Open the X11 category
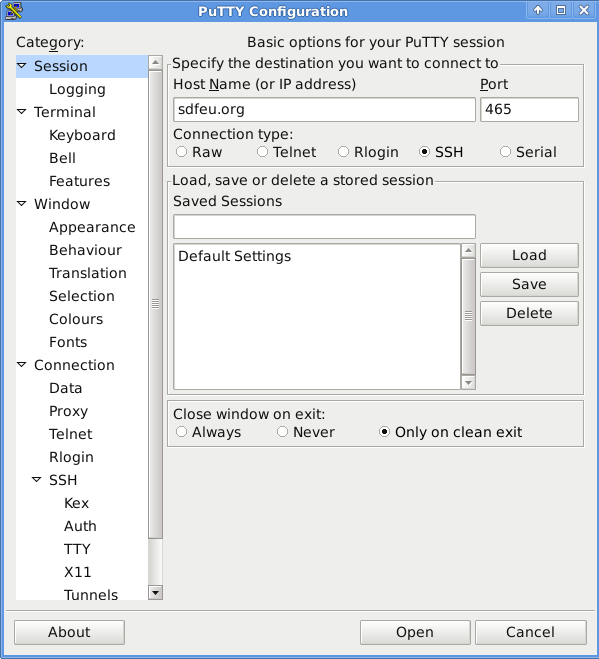 click(x=77, y=572)
